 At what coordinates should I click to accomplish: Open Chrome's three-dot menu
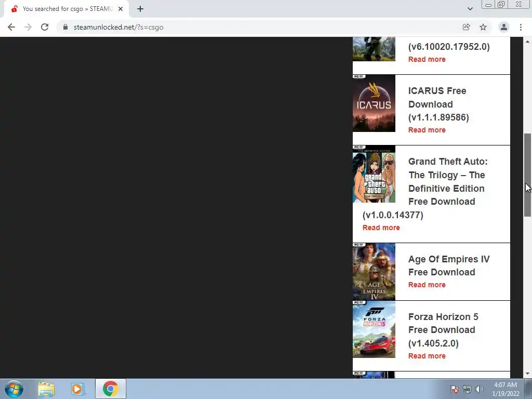tap(521, 27)
